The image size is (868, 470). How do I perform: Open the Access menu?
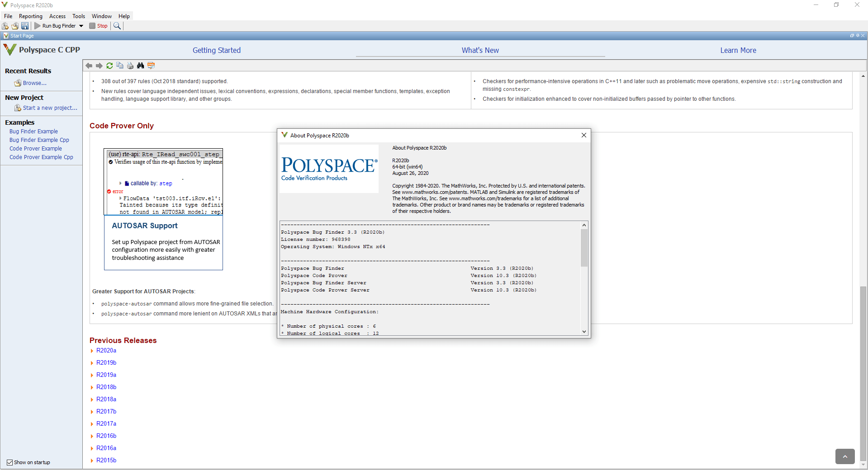pos(57,16)
